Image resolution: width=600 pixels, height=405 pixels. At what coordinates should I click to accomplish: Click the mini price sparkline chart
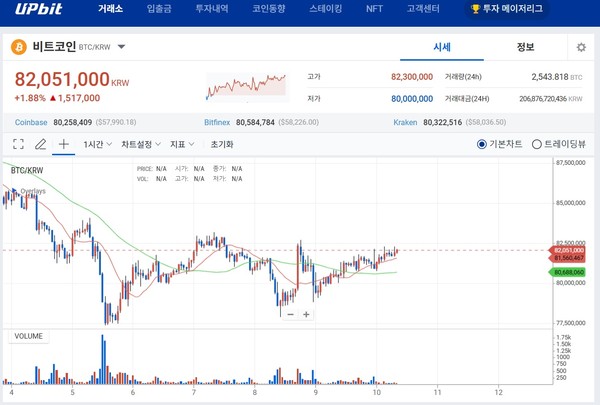click(x=246, y=85)
